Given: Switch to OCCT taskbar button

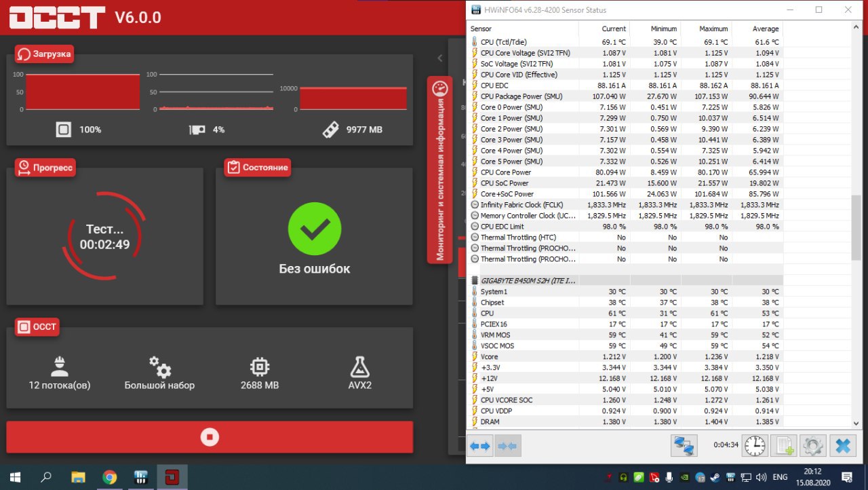Looking at the screenshot, I should [172, 477].
